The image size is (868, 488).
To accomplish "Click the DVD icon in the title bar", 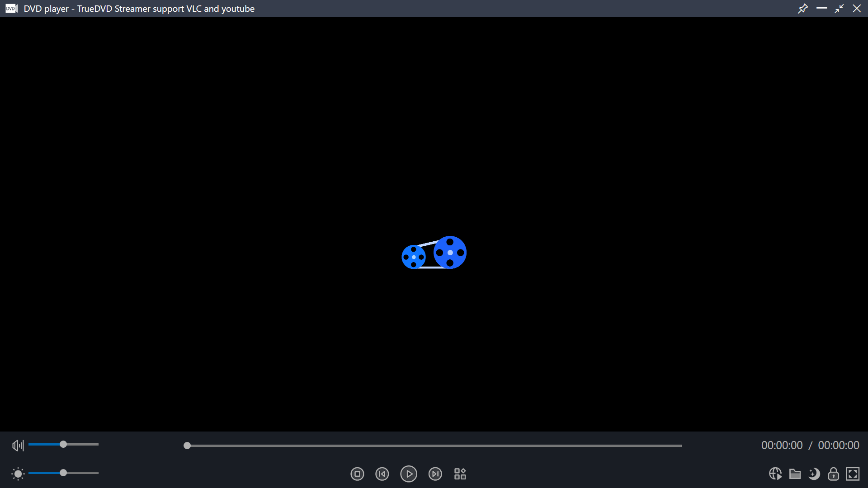I will (x=11, y=8).
